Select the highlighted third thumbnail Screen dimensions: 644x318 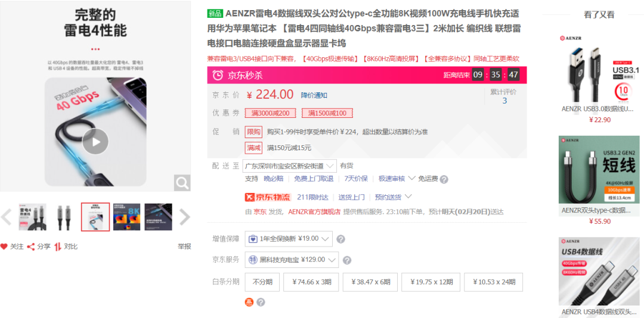point(95,217)
